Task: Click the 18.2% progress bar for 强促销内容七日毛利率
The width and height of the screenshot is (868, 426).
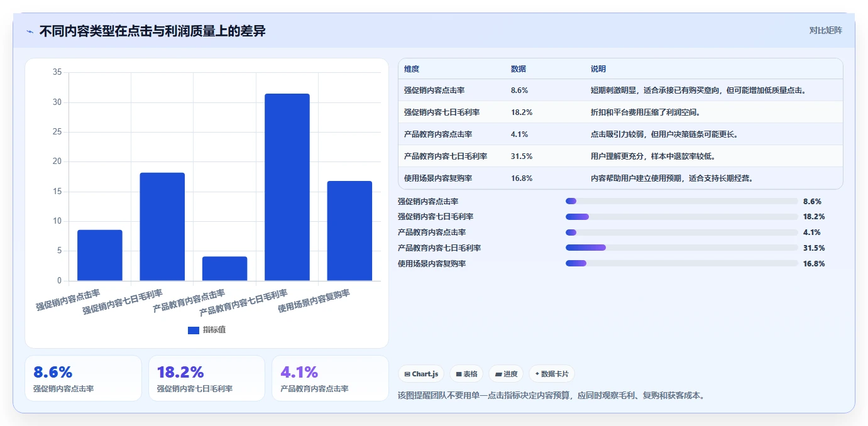Action: point(682,217)
